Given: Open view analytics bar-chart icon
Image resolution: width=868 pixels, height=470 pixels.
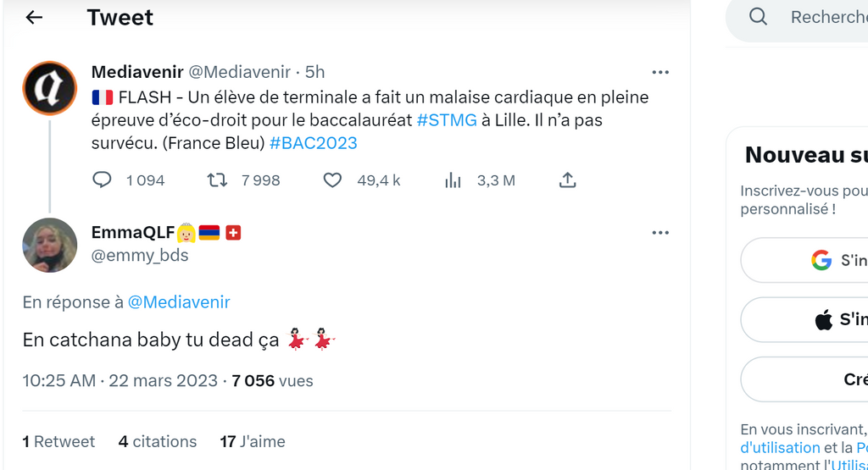Looking at the screenshot, I should [x=453, y=180].
